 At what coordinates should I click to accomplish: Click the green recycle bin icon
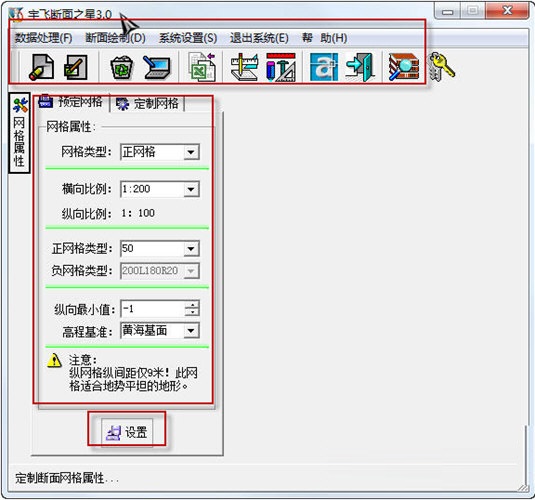click(x=121, y=68)
